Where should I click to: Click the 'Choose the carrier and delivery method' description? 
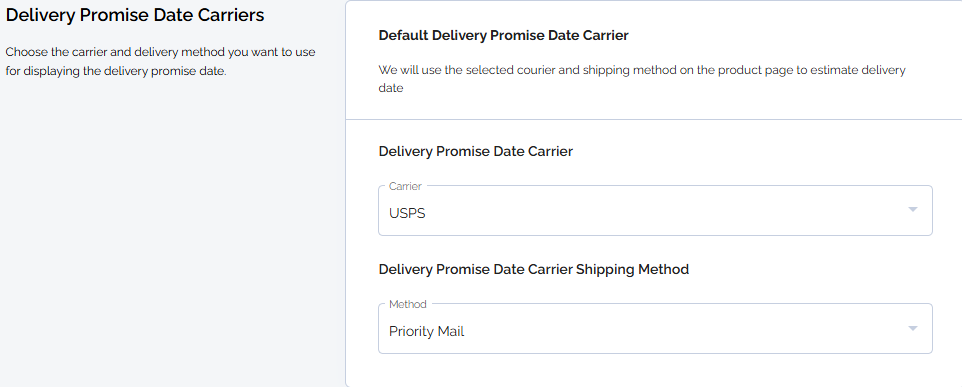coord(161,52)
